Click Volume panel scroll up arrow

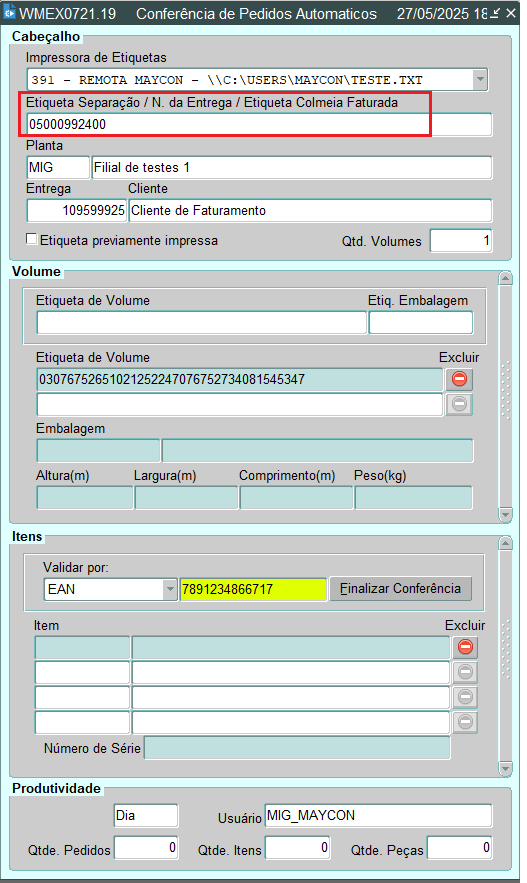point(505,278)
